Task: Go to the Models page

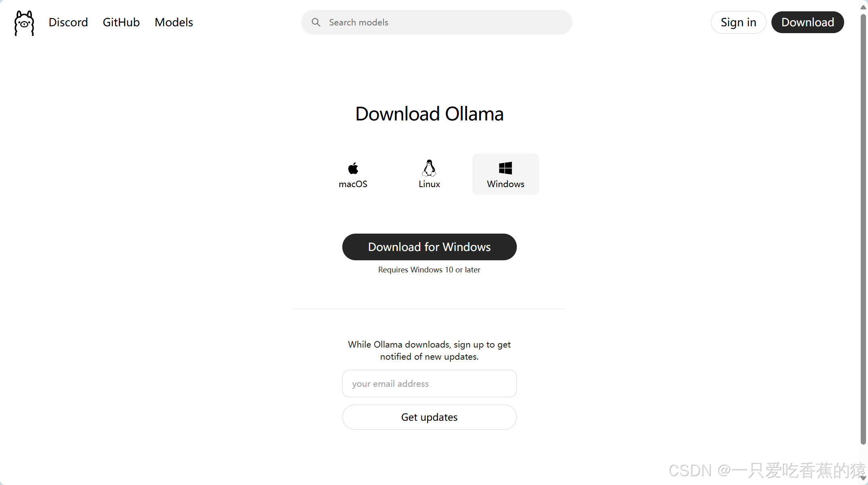Action: click(174, 22)
